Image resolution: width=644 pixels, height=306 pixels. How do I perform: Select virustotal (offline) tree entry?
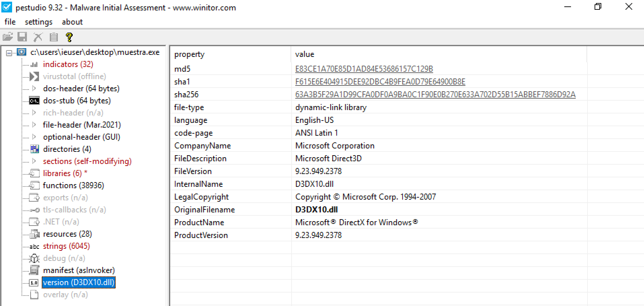coord(74,76)
